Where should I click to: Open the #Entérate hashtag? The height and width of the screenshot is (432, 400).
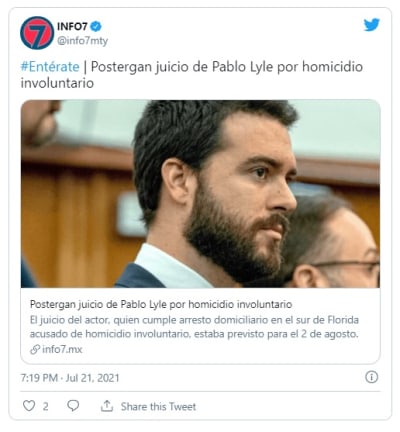tap(50, 67)
